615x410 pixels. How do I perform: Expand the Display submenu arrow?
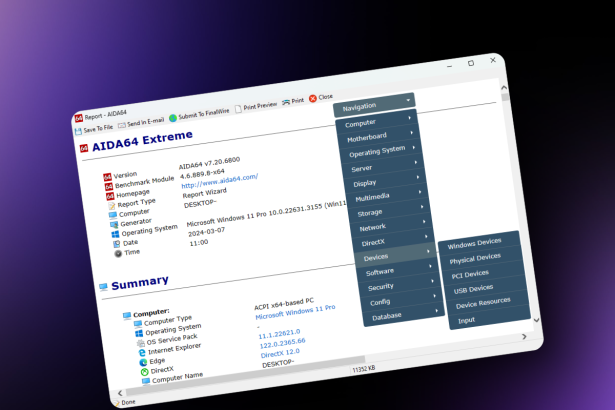tap(418, 177)
